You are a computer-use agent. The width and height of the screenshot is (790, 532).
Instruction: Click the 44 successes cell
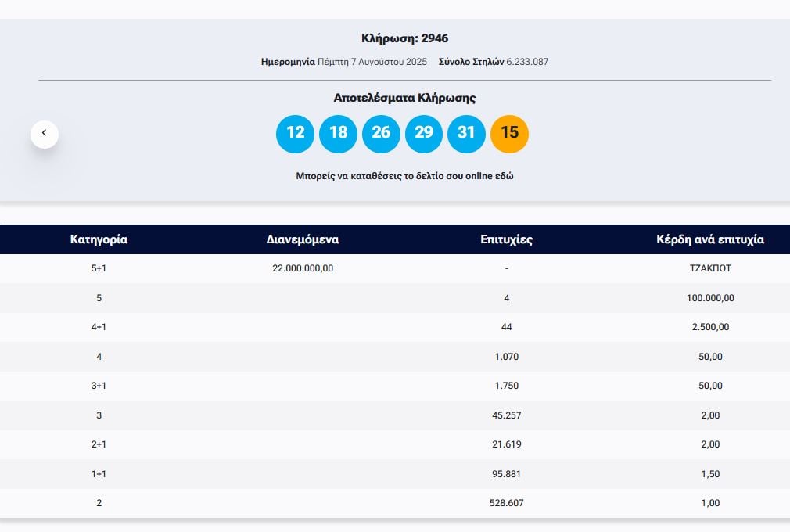(x=506, y=327)
